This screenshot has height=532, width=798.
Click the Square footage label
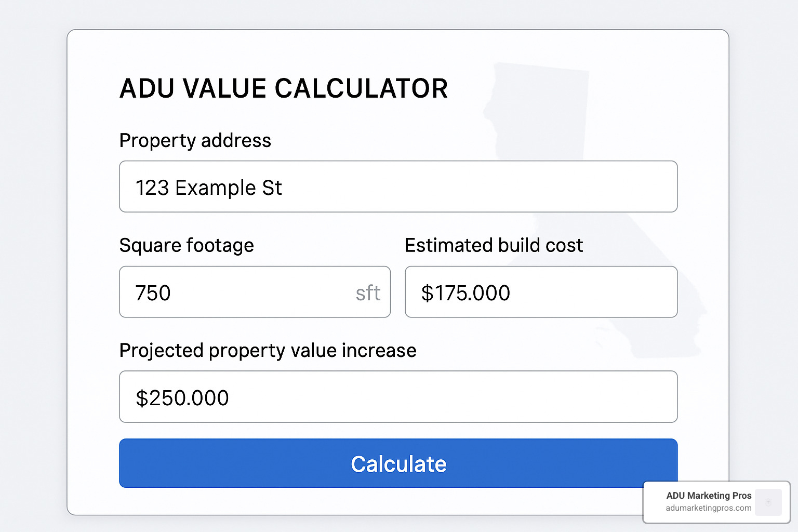(187, 245)
